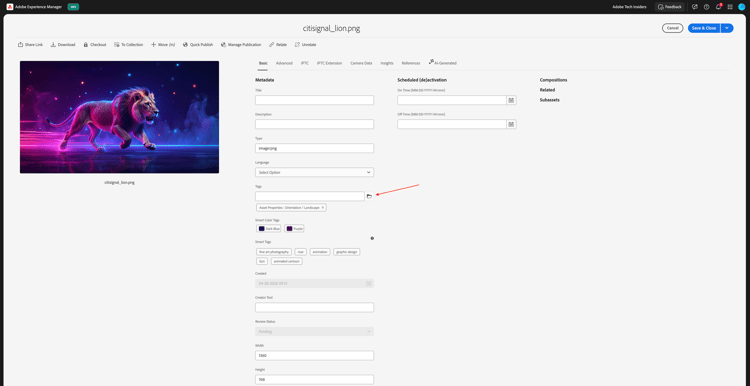The height and width of the screenshot is (386, 750).
Task: Click the Feedback button
Action: tap(670, 7)
